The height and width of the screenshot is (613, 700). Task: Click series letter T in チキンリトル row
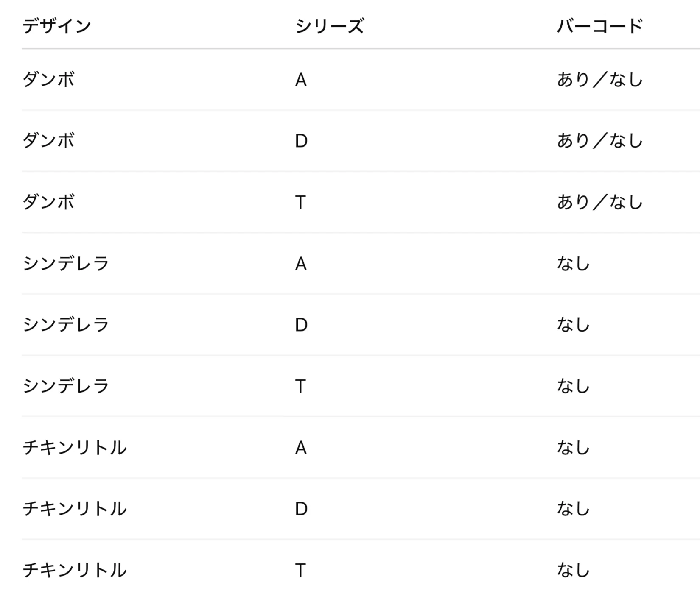tap(300, 571)
